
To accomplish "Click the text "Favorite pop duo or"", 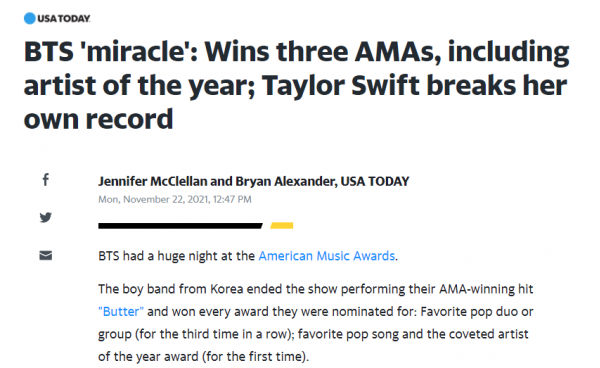I will point(477,311).
